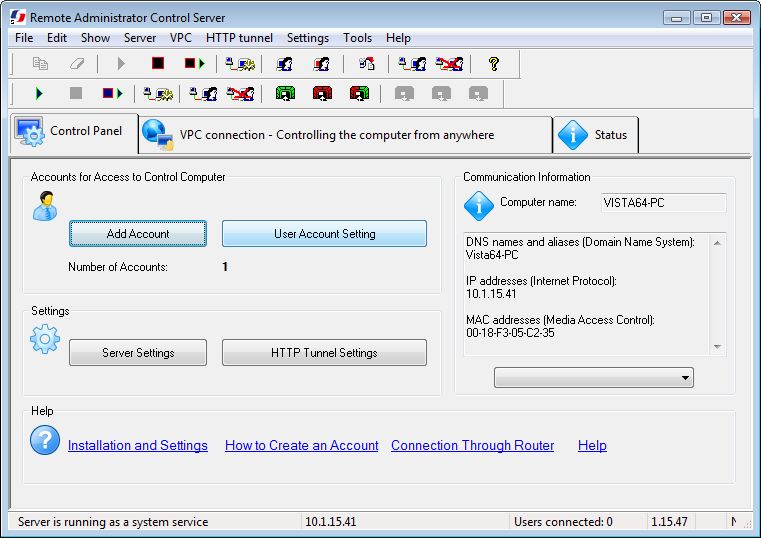
Task: Switch to the VPC connection tab
Action: point(346,135)
